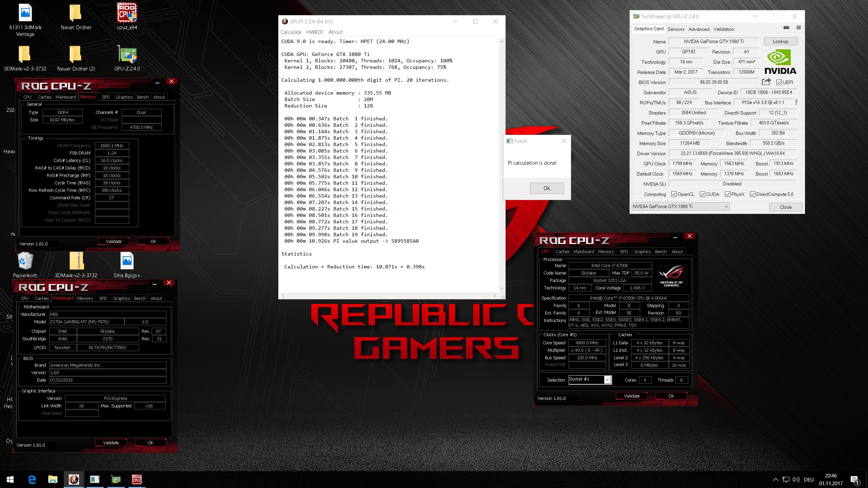Click the BIOS share/export arrow icon in GPU-Z

point(766,82)
